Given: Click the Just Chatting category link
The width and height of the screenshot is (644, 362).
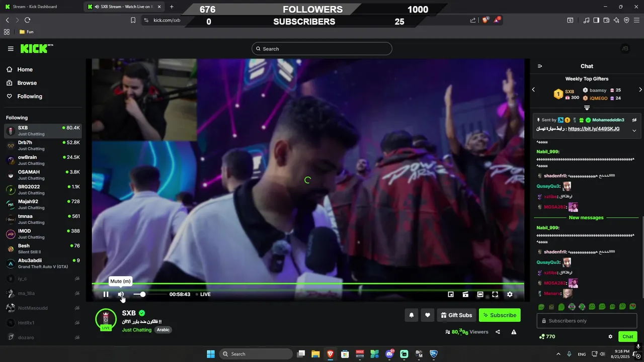Looking at the screenshot, I should click(136, 330).
